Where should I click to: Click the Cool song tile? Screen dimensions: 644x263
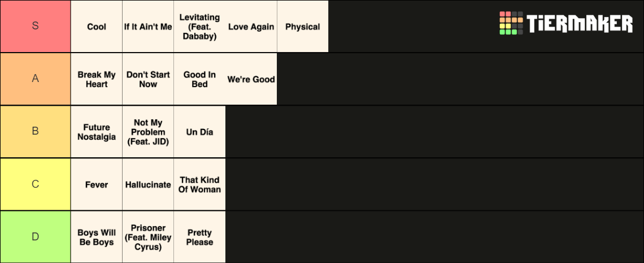point(97,26)
